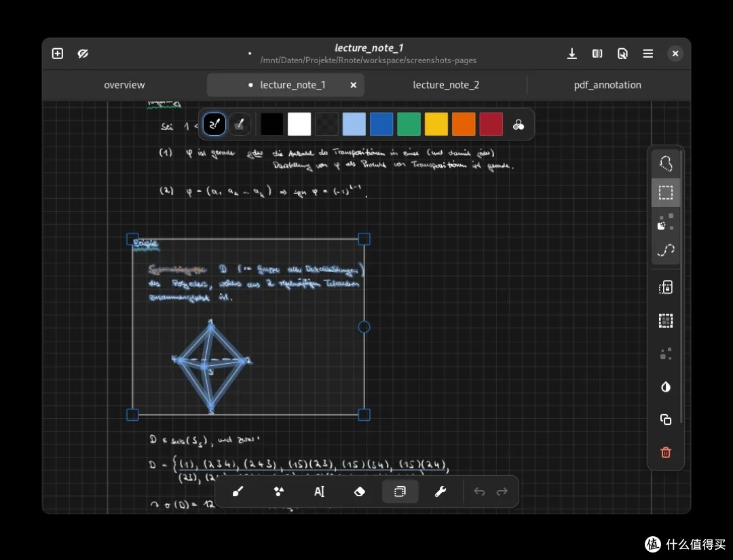This screenshot has height=560, width=733.
Task: Click the select all strokes icon
Action: 666,320
